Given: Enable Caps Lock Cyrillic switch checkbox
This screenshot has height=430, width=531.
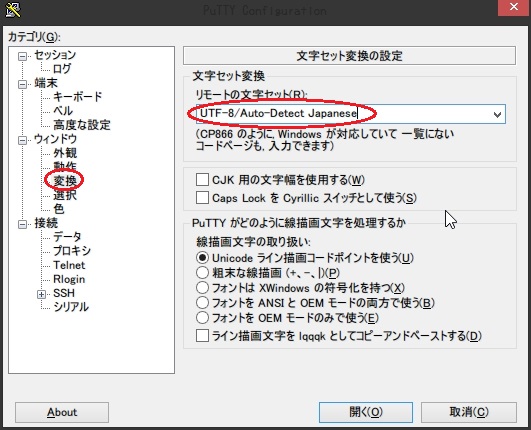Looking at the screenshot, I should 202,197.
